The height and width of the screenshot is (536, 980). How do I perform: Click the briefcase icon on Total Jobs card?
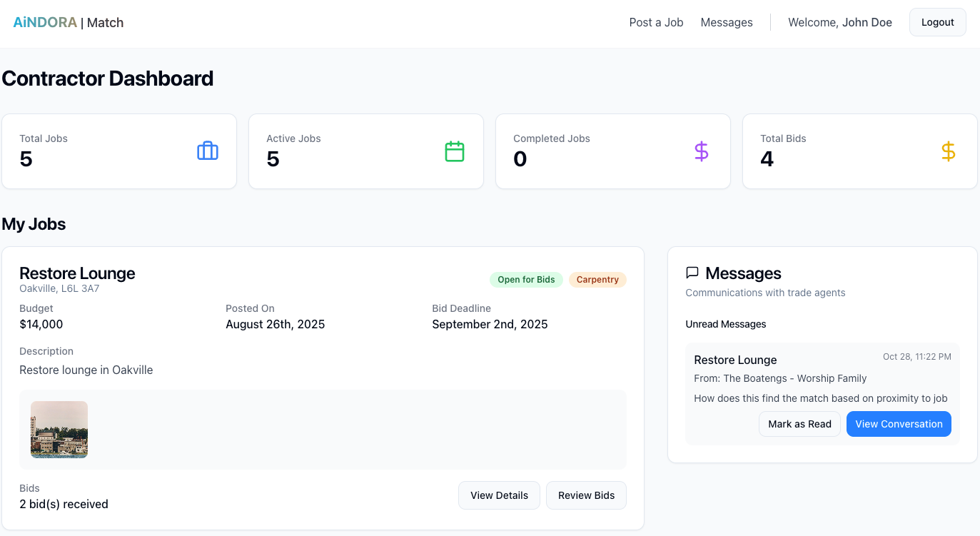[207, 151]
